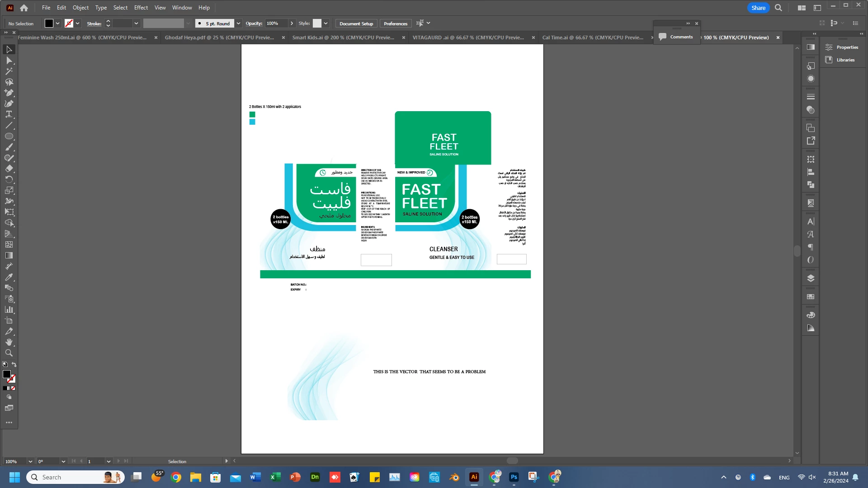Open the Style swatch dropdown

click(x=325, y=23)
